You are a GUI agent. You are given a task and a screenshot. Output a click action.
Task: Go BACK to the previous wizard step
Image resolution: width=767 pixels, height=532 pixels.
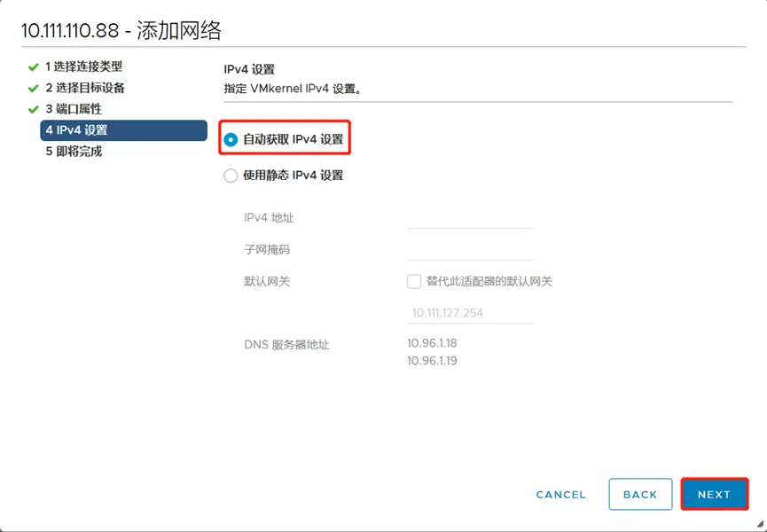click(640, 495)
